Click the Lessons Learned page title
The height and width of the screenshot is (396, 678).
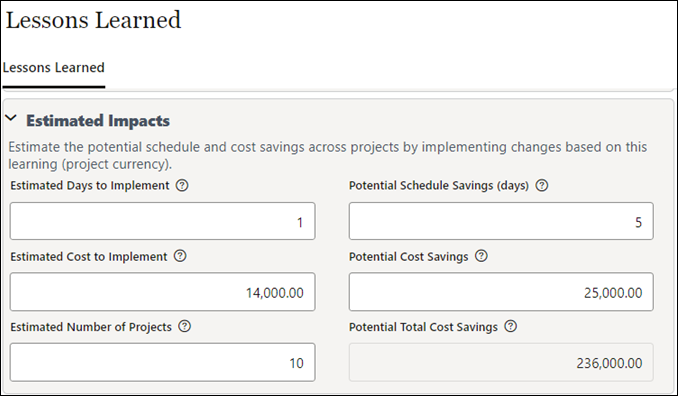(x=93, y=20)
